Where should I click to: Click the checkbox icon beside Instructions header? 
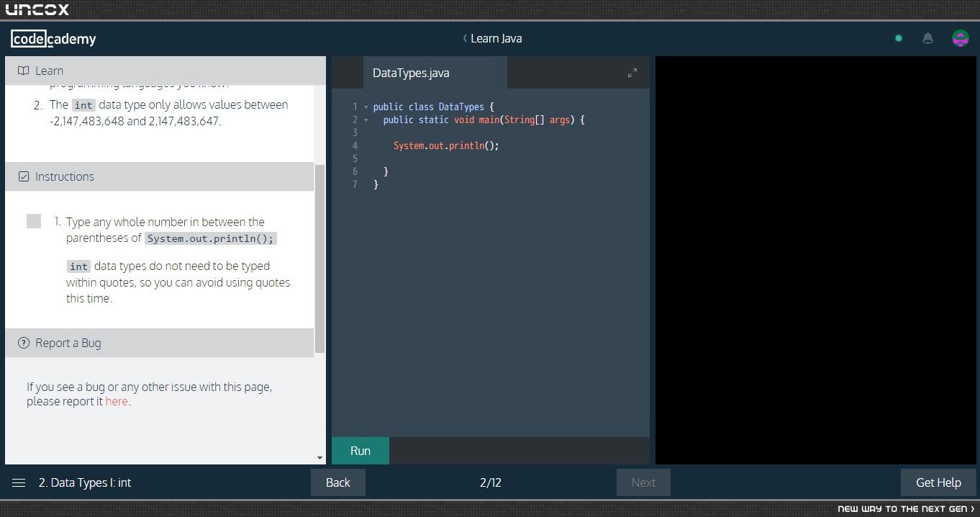[x=24, y=176]
